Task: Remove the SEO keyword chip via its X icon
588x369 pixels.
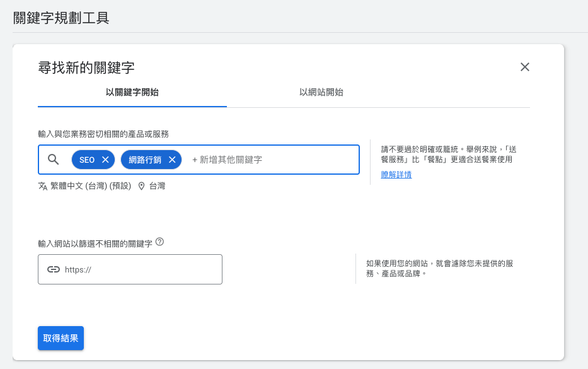Action: coord(105,160)
